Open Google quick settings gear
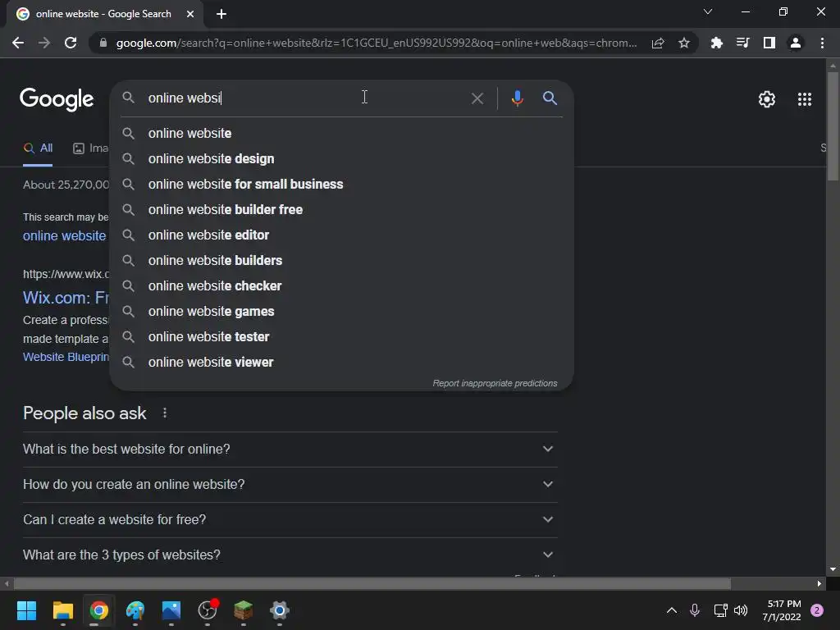840x630 pixels. [x=767, y=99]
